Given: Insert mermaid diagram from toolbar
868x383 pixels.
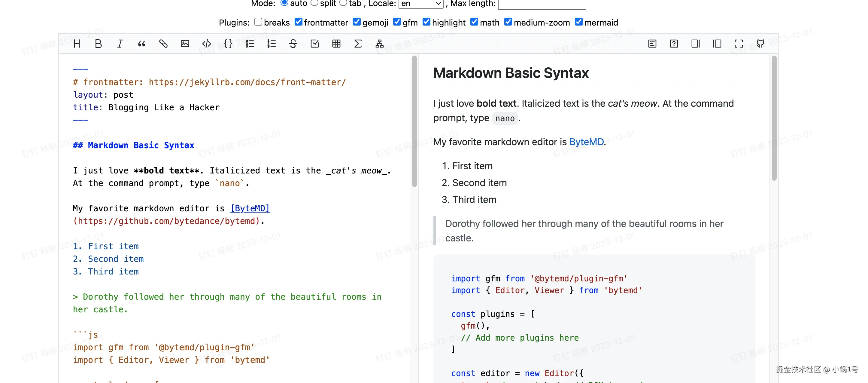Looking at the screenshot, I should click(379, 44).
